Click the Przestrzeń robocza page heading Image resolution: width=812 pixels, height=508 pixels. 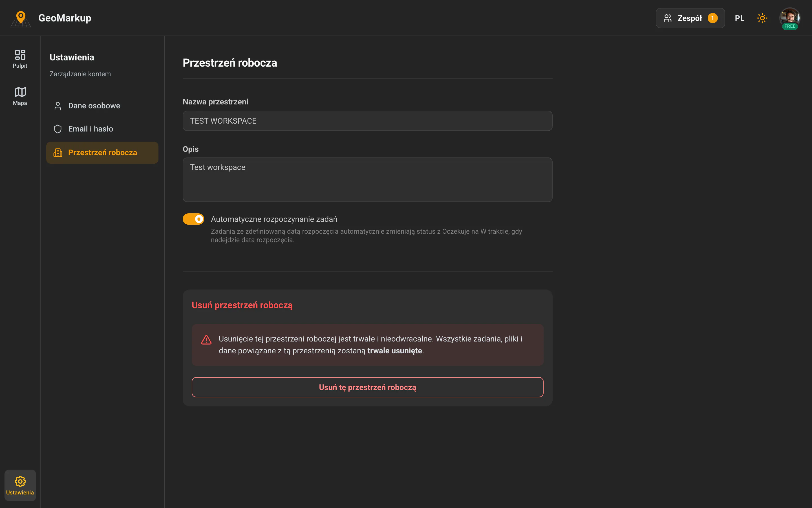[230, 63]
